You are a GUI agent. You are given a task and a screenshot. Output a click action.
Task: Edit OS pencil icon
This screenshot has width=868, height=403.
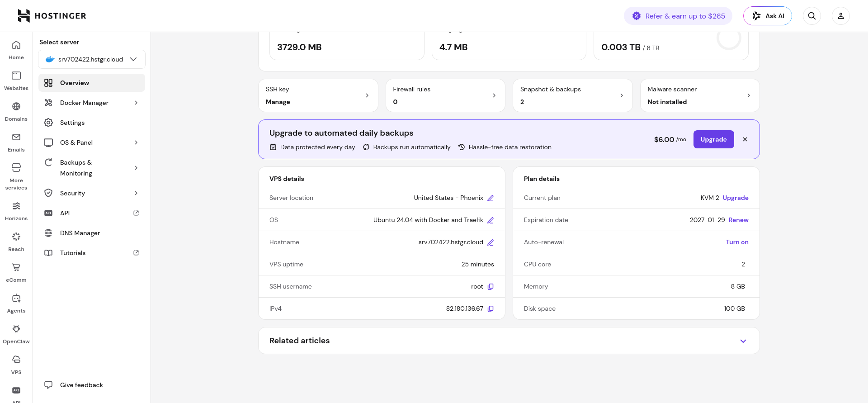point(491,220)
